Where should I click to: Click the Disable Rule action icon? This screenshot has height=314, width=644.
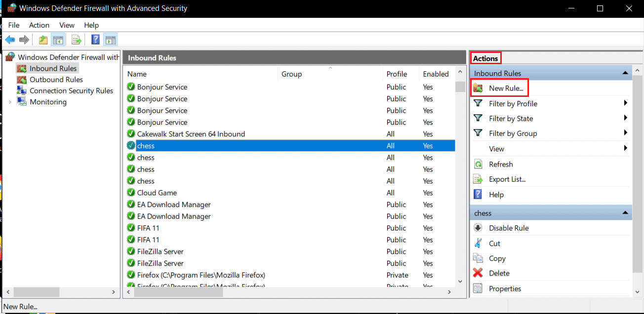click(478, 228)
